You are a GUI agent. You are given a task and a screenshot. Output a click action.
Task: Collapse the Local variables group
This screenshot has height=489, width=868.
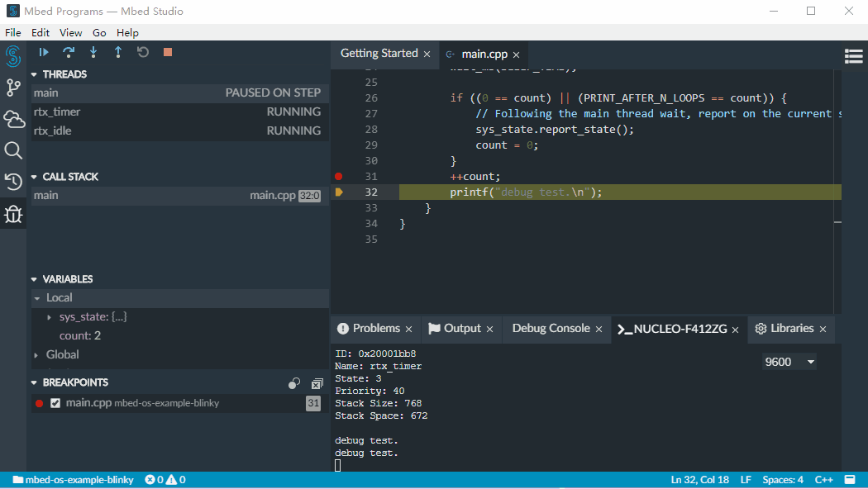(x=37, y=298)
